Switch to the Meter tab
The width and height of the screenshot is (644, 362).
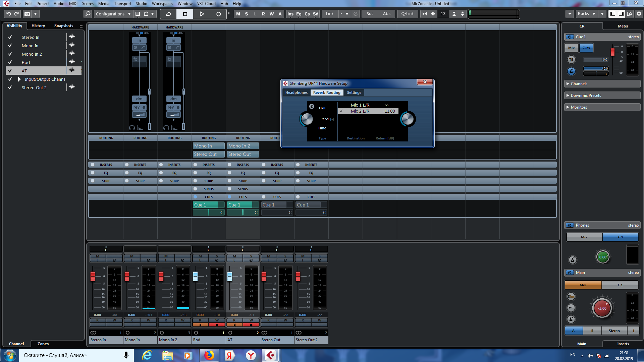[x=623, y=26]
